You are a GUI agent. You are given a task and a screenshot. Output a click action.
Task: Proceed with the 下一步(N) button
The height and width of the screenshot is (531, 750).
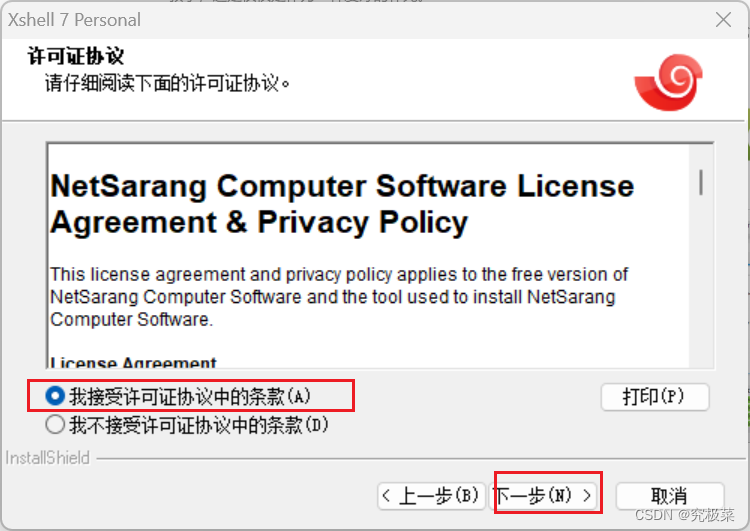(544, 495)
